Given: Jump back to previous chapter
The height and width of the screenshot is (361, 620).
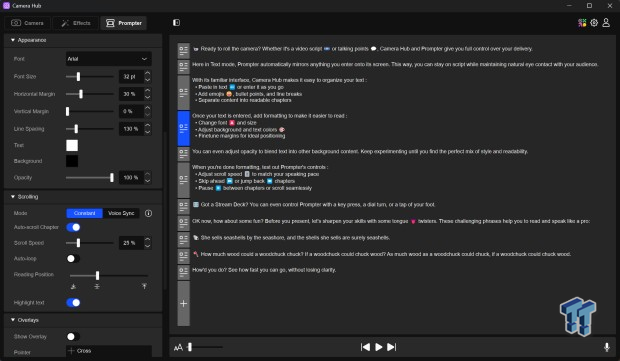Looking at the screenshot, I should coord(365,347).
